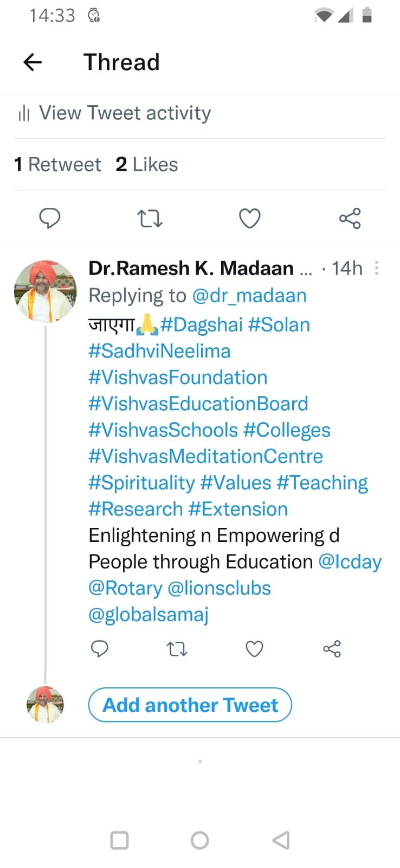View the 1 Retweet list
The image size is (400, 868).
pyautogui.click(x=58, y=164)
